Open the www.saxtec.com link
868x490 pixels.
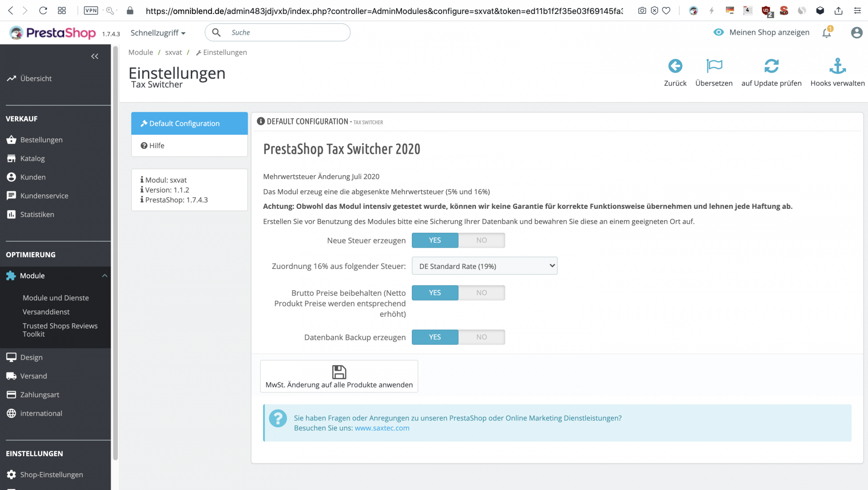point(382,428)
